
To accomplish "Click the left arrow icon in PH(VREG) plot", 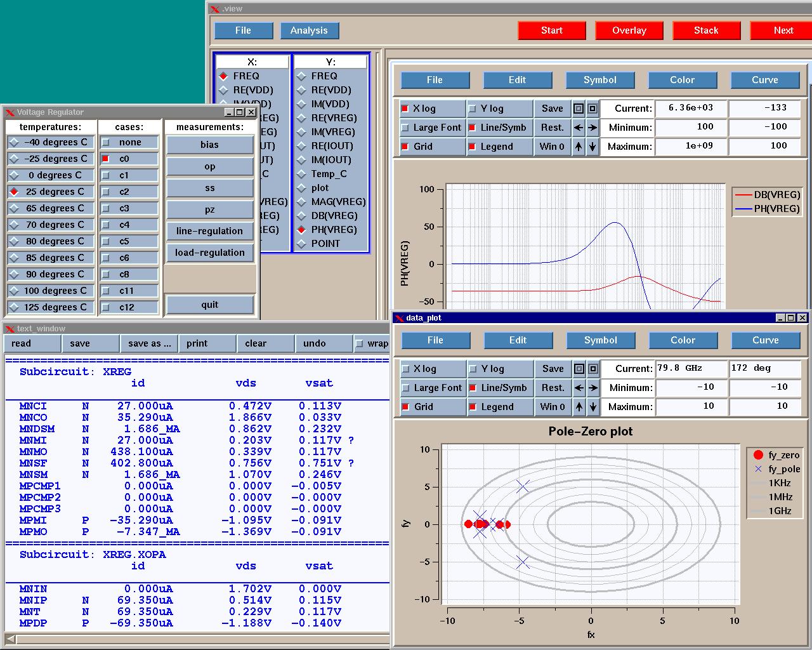I will (578, 128).
